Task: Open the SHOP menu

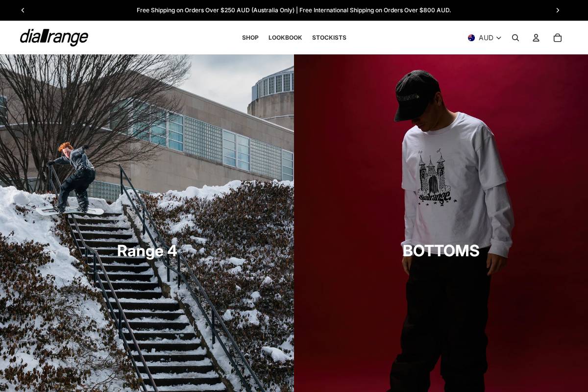Action: 250,38
